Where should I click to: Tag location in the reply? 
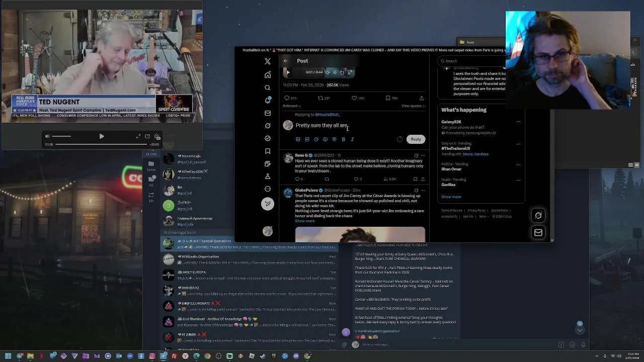(334, 139)
